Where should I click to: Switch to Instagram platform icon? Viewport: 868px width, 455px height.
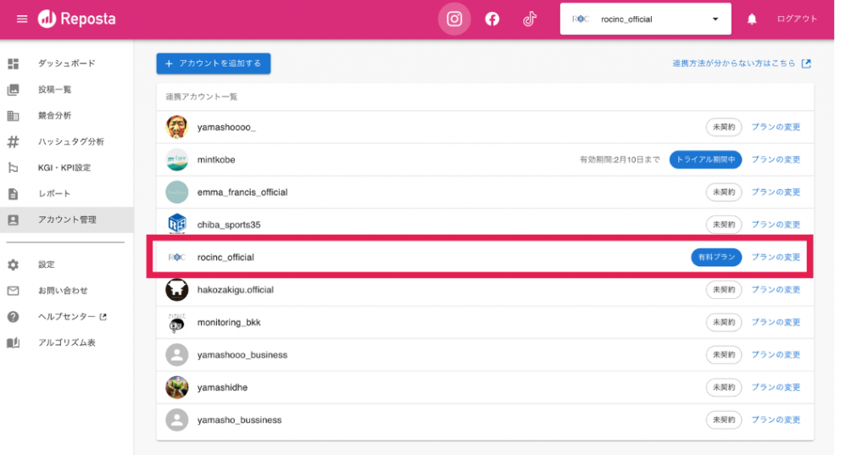tap(454, 19)
